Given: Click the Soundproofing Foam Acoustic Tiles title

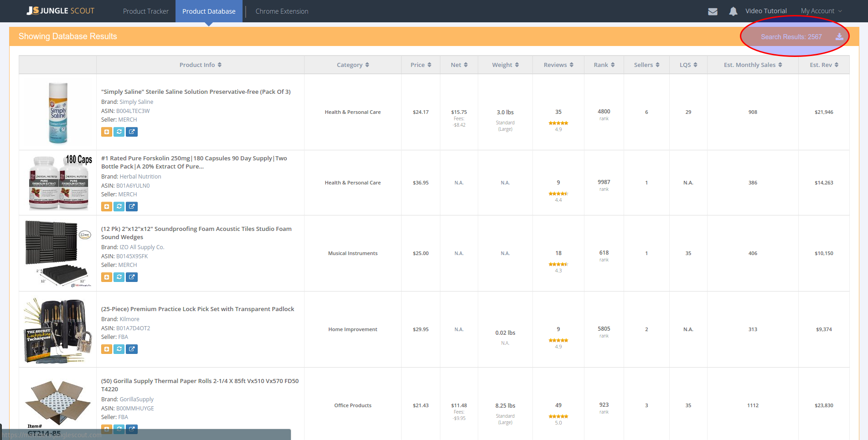Looking at the screenshot, I should [x=196, y=233].
